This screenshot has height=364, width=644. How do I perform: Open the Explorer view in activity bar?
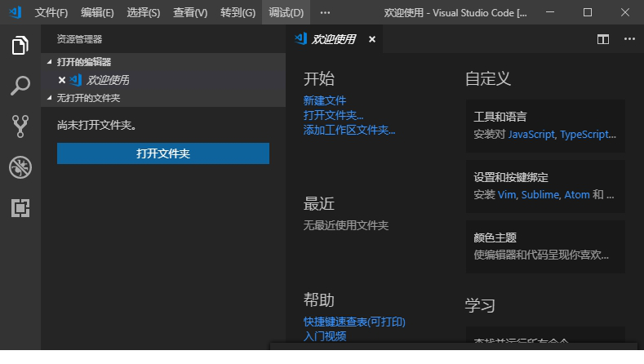(x=20, y=45)
